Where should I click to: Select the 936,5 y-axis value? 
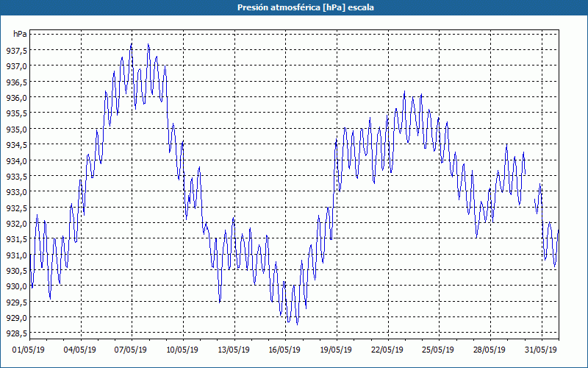click(x=16, y=82)
